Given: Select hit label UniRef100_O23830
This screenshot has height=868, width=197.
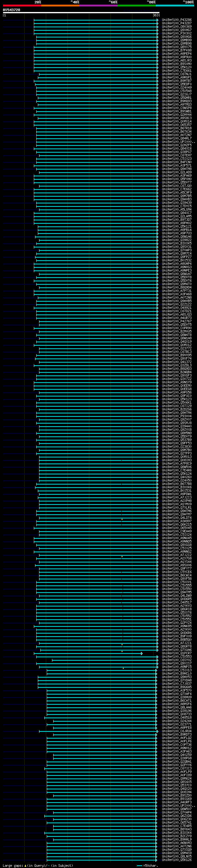Looking at the screenshot, I should (176, 446).
